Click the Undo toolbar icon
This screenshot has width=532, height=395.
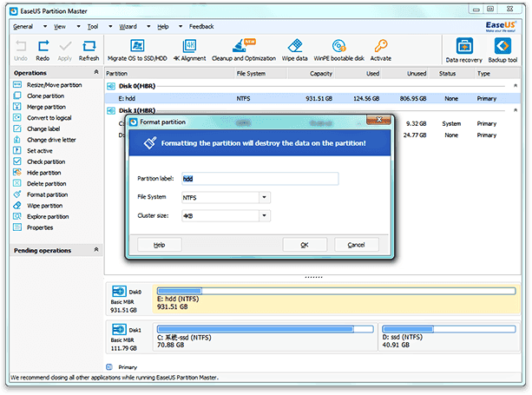pos(21,50)
